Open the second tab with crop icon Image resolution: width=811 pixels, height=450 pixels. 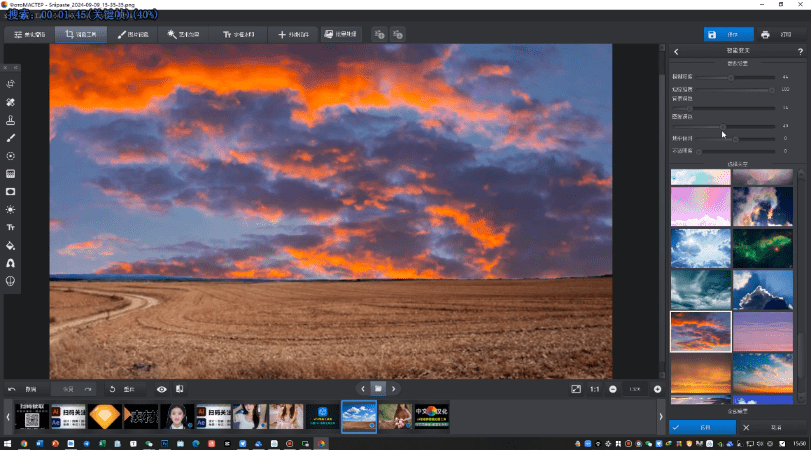coord(79,34)
